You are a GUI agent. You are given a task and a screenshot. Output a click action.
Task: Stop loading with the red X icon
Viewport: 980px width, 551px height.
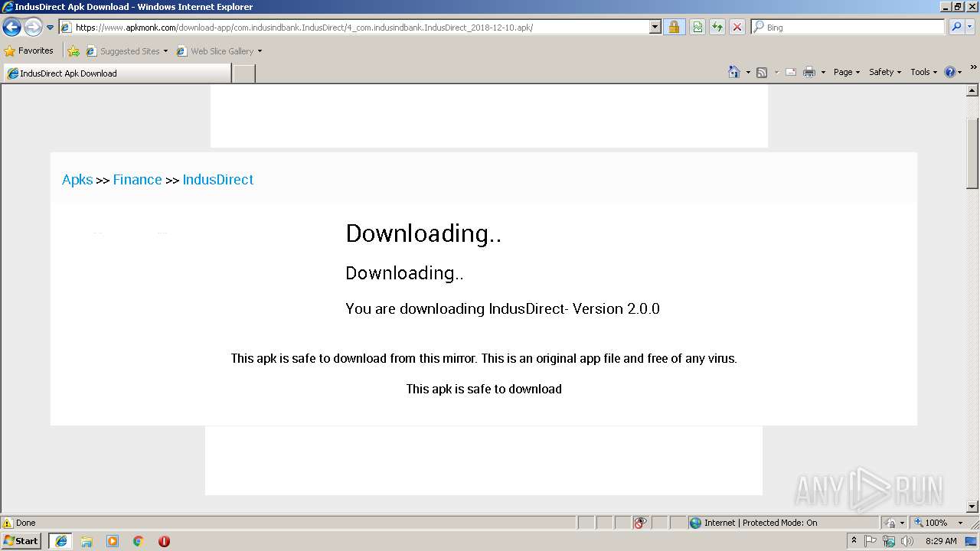[737, 28]
